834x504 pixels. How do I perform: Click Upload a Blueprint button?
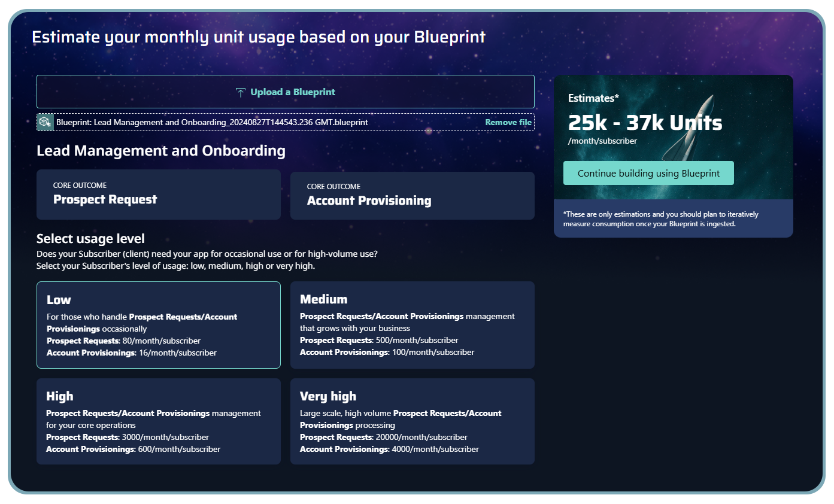point(286,92)
